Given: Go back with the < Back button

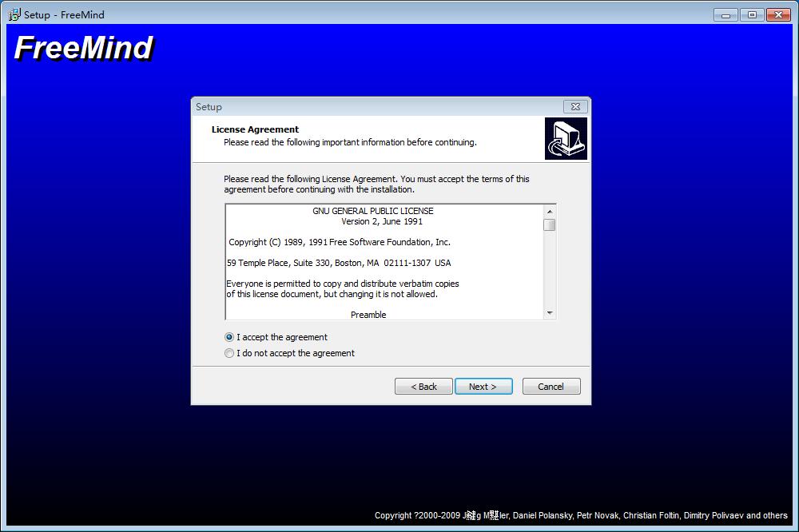Looking at the screenshot, I should 423,387.
